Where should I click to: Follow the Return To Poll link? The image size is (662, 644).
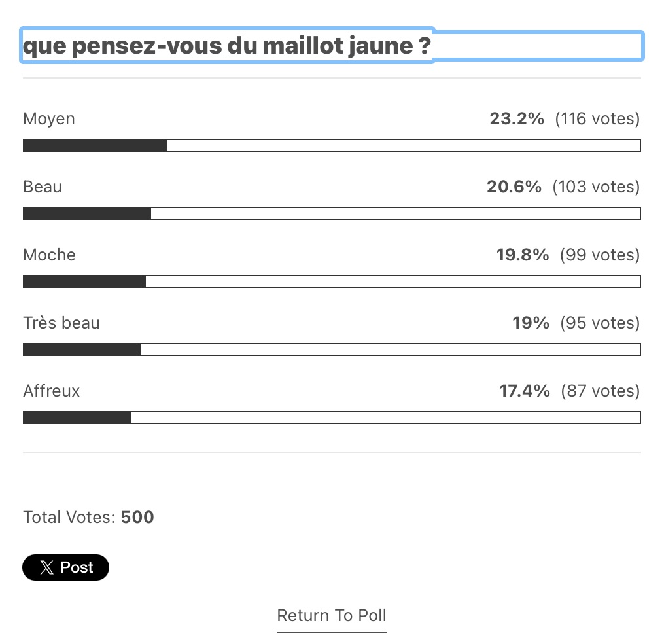tap(332, 616)
